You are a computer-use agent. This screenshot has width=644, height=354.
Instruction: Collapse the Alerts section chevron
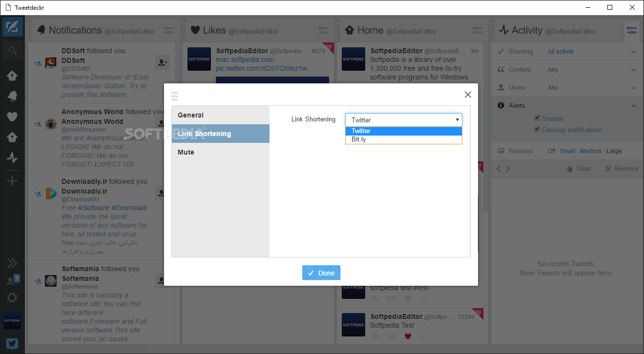coord(633,106)
